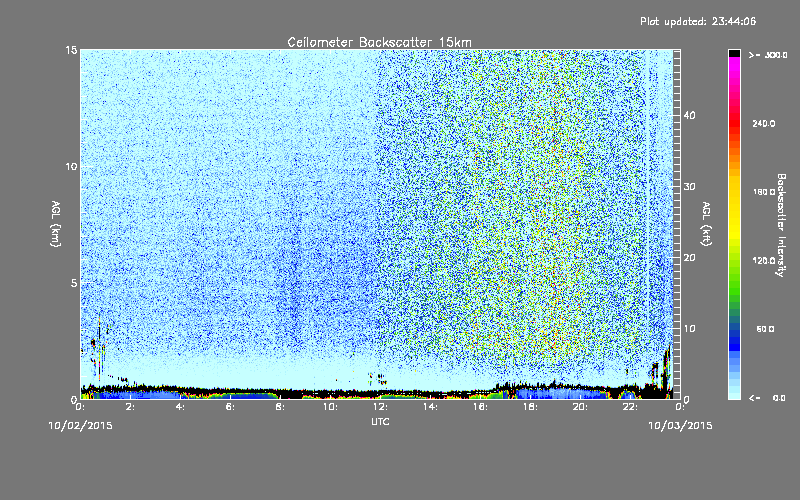
Task: Click the right 'AGL (kft)' axis label
Action: click(707, 223)
